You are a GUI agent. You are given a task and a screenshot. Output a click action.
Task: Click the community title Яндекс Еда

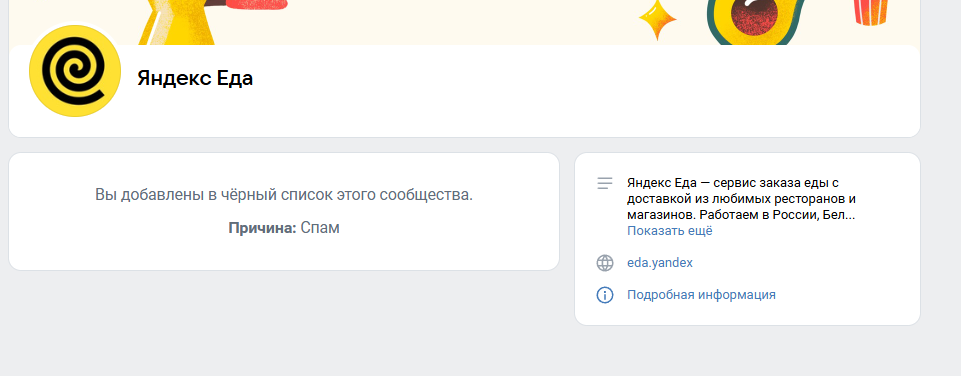(x=195, y=79)
